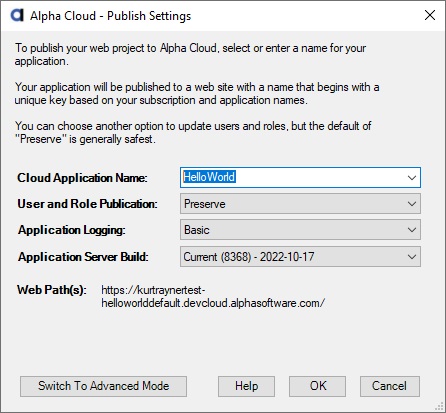Screen dimensions: 446x413
Task: Click the User and Role Publication label
Action: [87, 204]
